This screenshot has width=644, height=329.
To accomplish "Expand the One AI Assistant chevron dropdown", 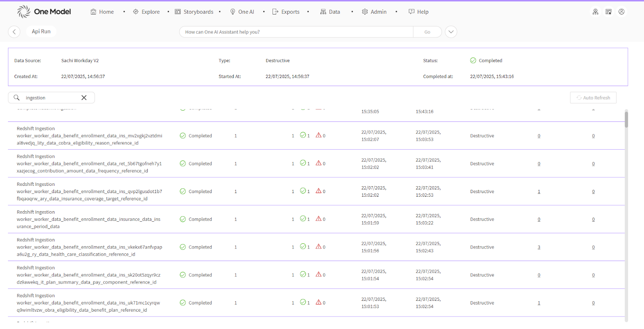I will 451,32.
